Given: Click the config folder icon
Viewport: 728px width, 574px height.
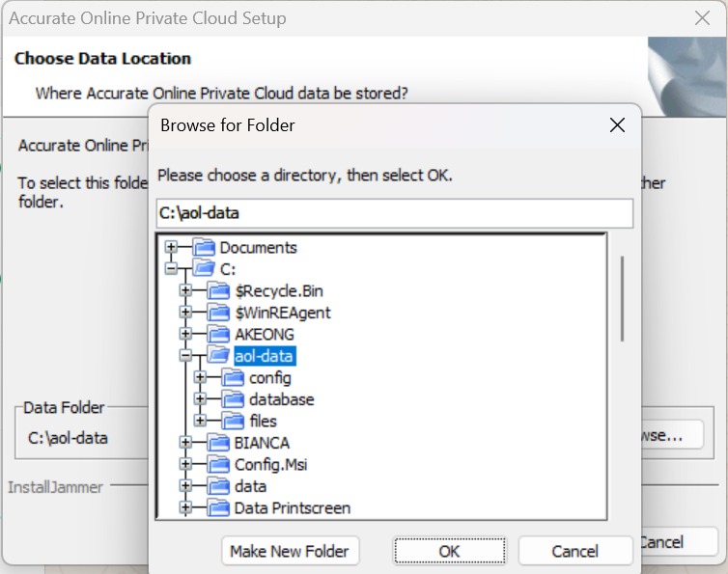Looking at the screenshot, I should 233,377.
